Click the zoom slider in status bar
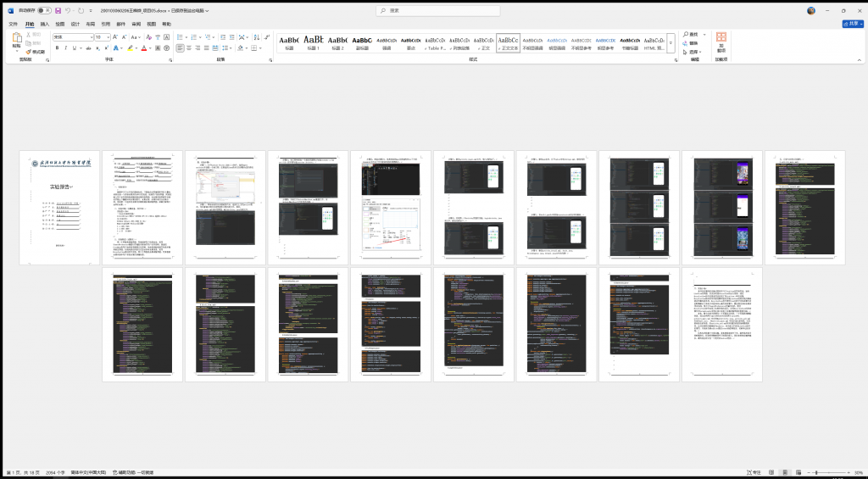 click(815, 472)
